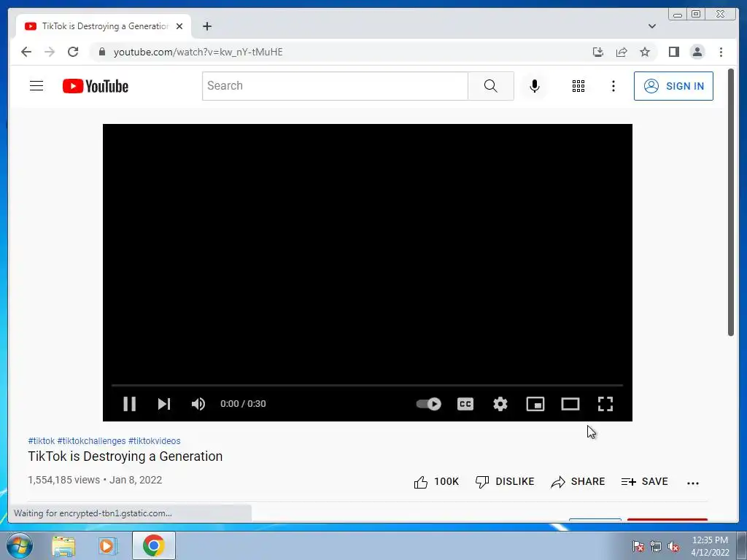Activate miniplayer mode

[x=535, y=404]
